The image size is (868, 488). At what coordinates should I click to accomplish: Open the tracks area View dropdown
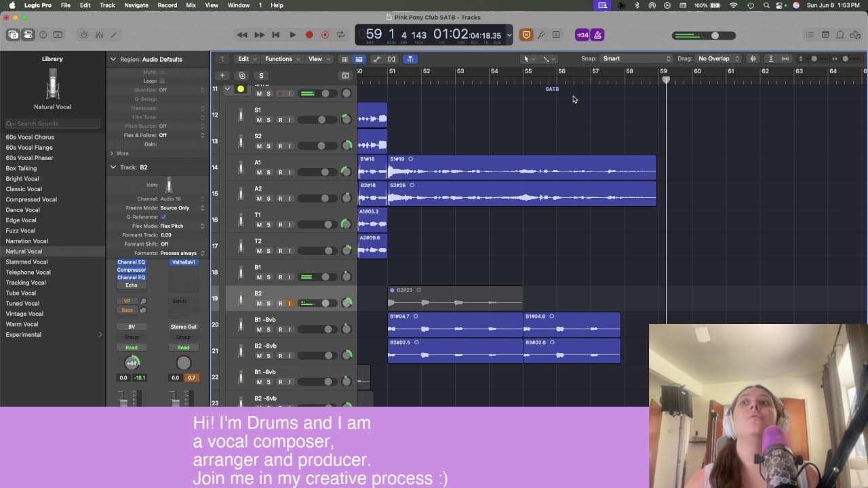coord(318,59)
